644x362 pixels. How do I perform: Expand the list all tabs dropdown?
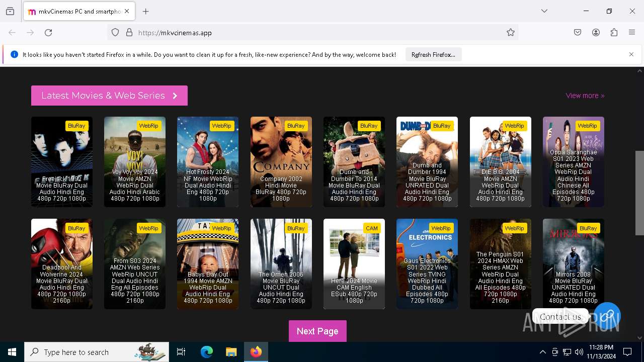(x=544, y=11)
